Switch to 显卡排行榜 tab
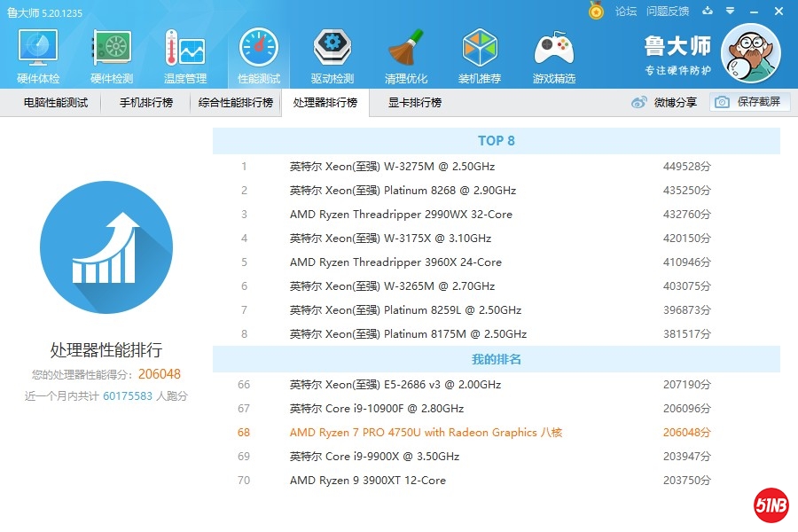The width and height of the screenshot is (798, 532). point(414,103)
